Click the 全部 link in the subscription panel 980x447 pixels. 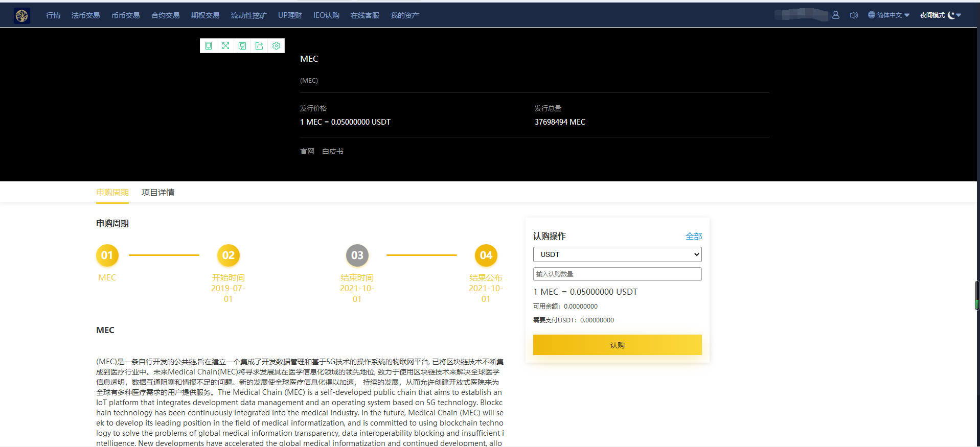(694, 236)
